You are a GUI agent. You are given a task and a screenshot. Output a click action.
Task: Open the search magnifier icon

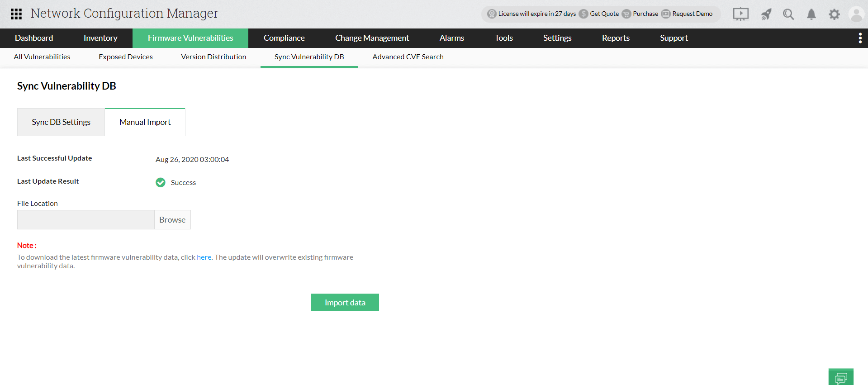(x=788, y=14)
